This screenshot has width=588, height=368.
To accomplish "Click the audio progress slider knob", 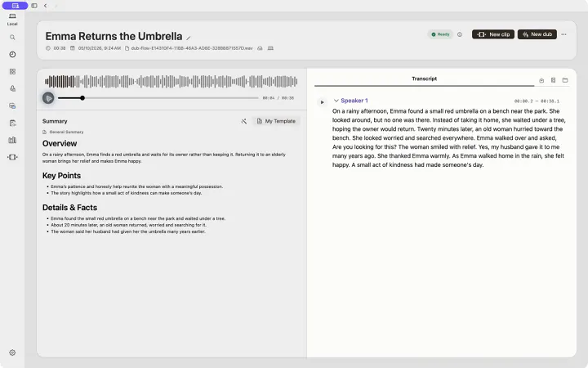I will (x=82, y=98).
